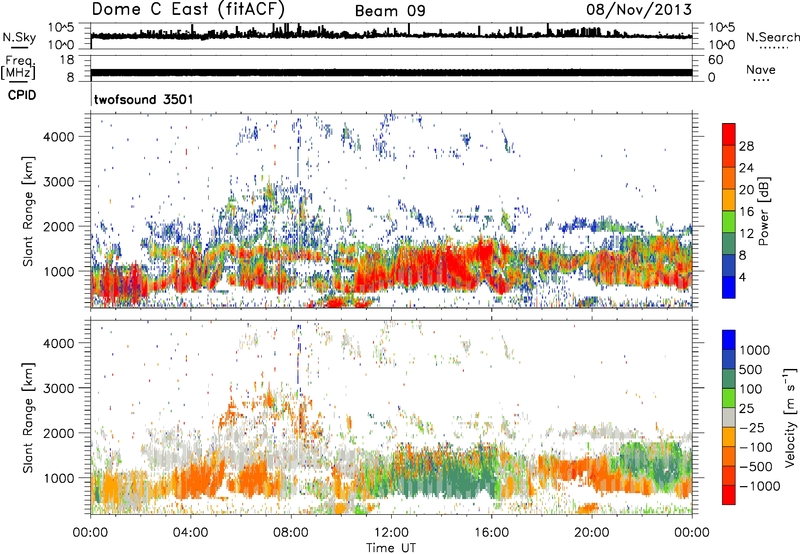Viewport: 800px width, 554px height.
Task: Click the "18" frequency axis tick
Action: click(67, 60)
